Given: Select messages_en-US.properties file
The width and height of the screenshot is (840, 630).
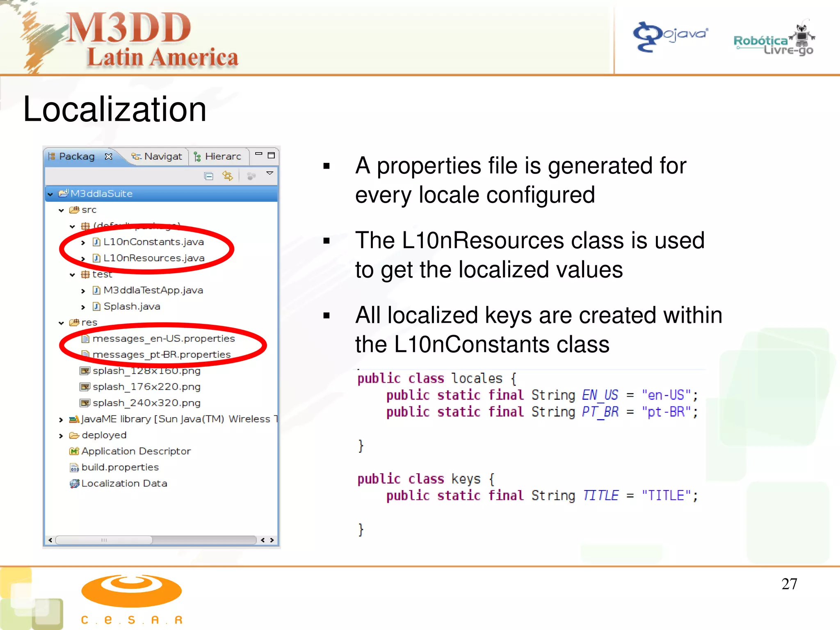Looking at the screenshot, I should (164, 338).
